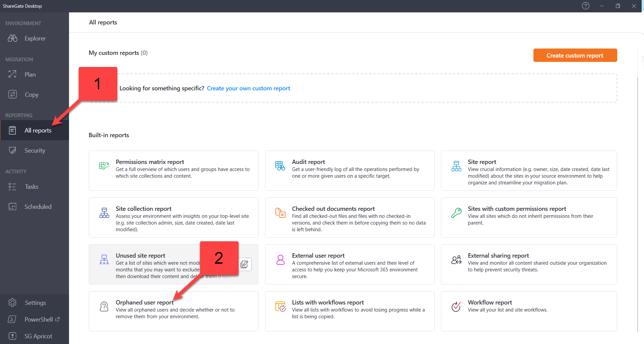
Task: Open the Tasks list icon
Action: [x=13, y=187]
